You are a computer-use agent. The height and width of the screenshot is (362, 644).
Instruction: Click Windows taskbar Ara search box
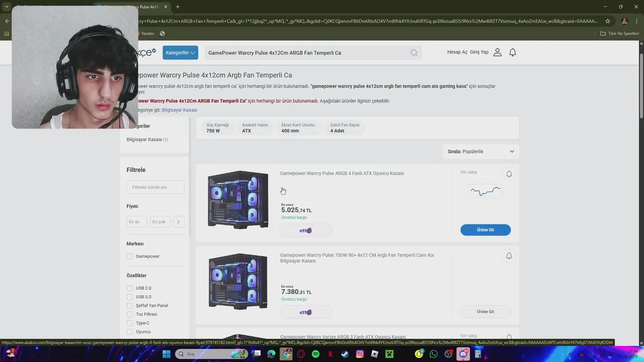tap(212, 354)
